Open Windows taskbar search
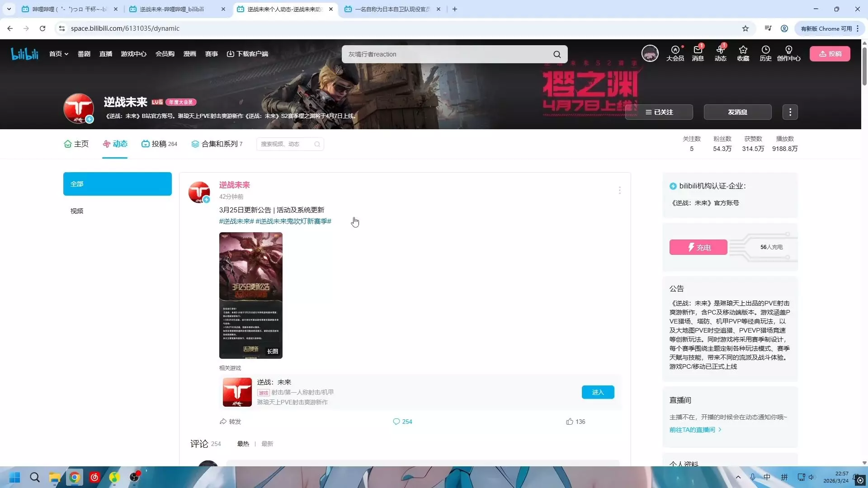This screenshot has height=488, width=868. (x=35, y=478)
